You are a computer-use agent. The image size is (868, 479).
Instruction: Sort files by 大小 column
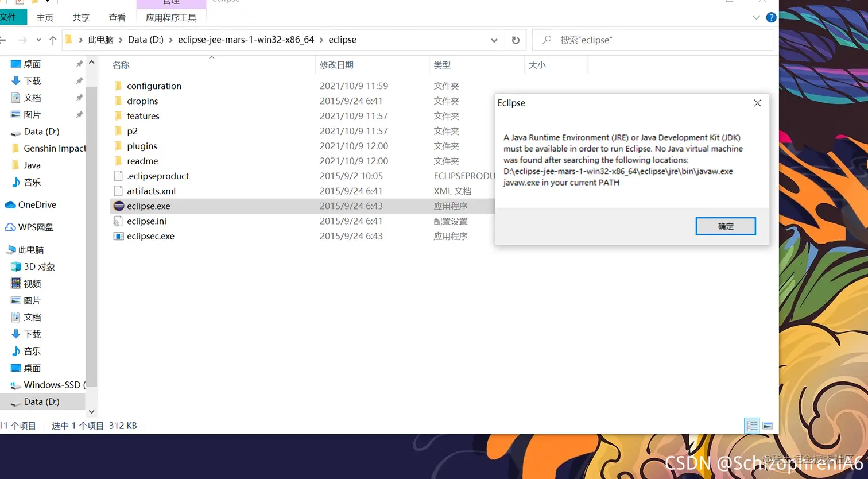tap(537, 65)
